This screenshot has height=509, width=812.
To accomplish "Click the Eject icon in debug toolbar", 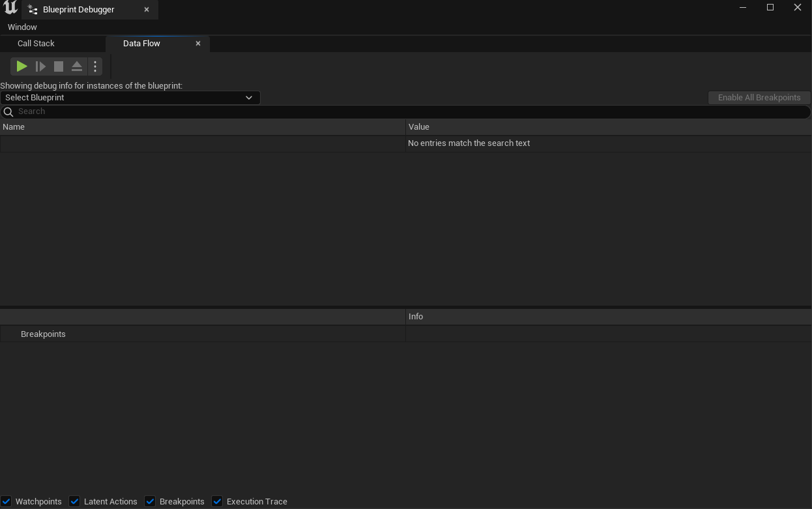I will pos(76,66).
